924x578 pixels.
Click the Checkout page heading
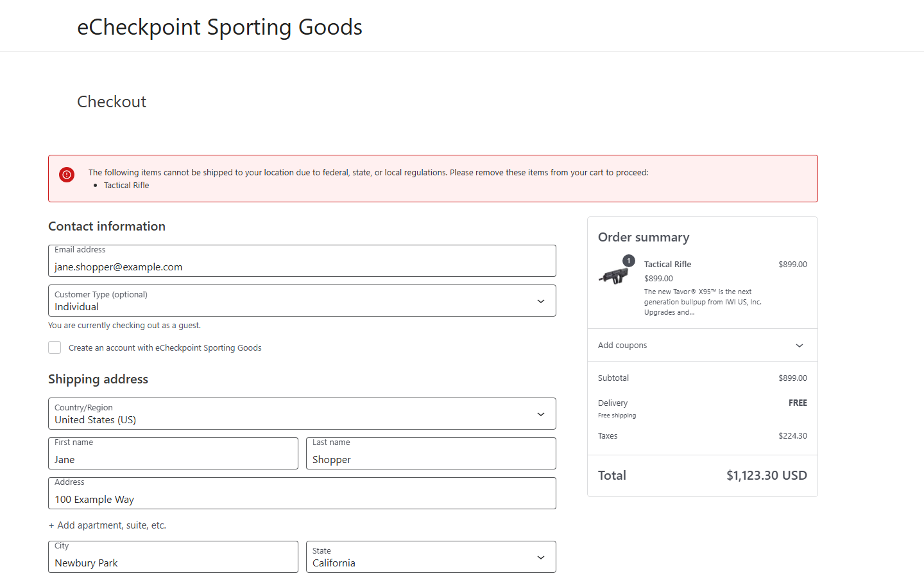(x=112, y=101)
